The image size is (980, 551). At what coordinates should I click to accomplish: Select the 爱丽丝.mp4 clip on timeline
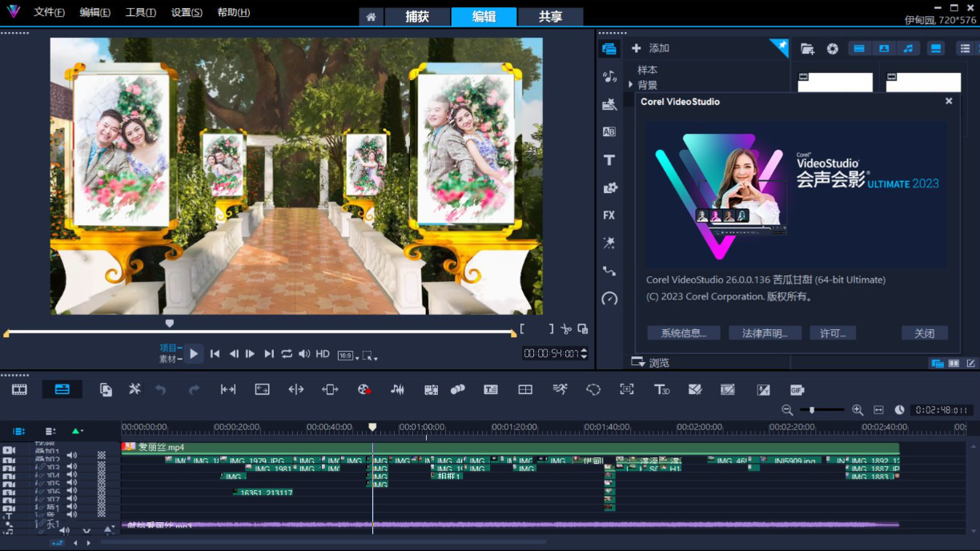[x=510, y=447]
